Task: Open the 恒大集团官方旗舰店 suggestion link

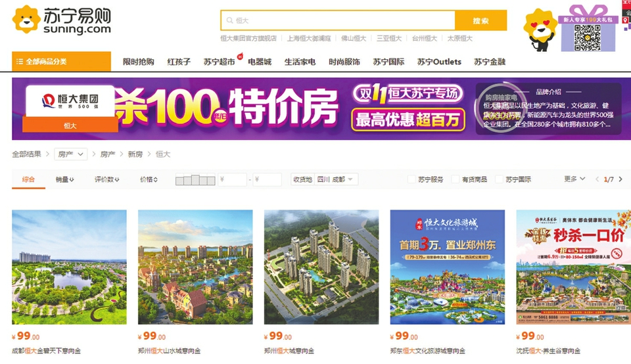Action: point(248,39)
